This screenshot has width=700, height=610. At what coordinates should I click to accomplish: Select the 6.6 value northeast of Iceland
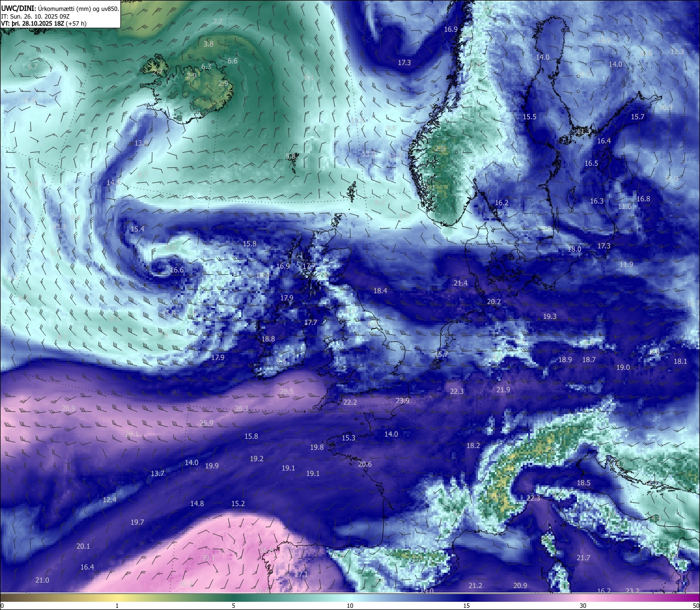click(x=232, y=61)
